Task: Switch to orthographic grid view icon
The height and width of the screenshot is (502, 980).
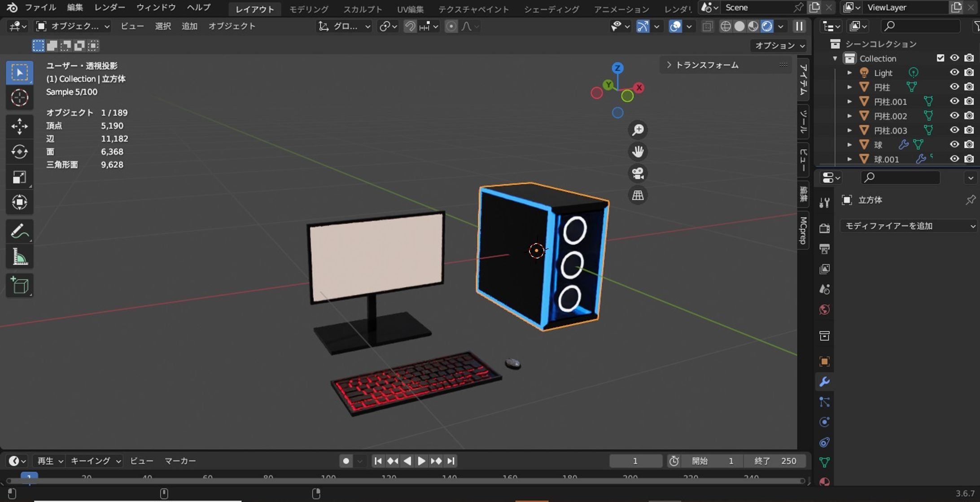Action: 638,195
